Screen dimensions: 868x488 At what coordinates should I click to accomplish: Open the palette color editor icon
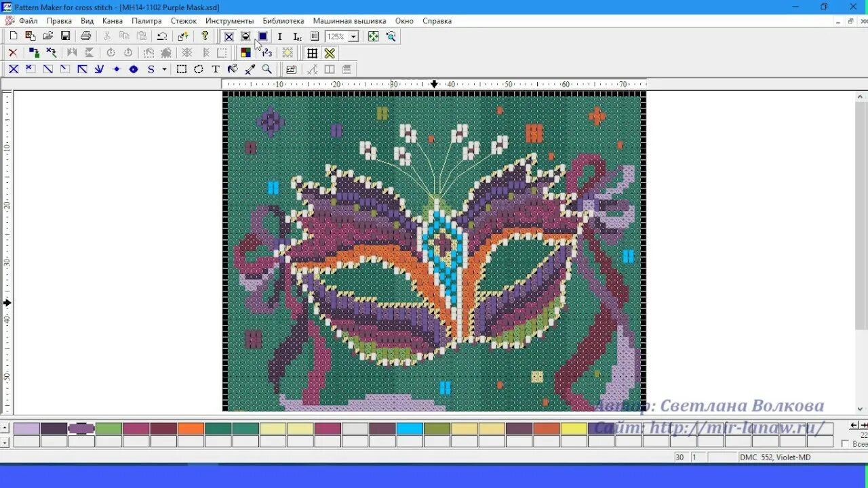point(246,52)
